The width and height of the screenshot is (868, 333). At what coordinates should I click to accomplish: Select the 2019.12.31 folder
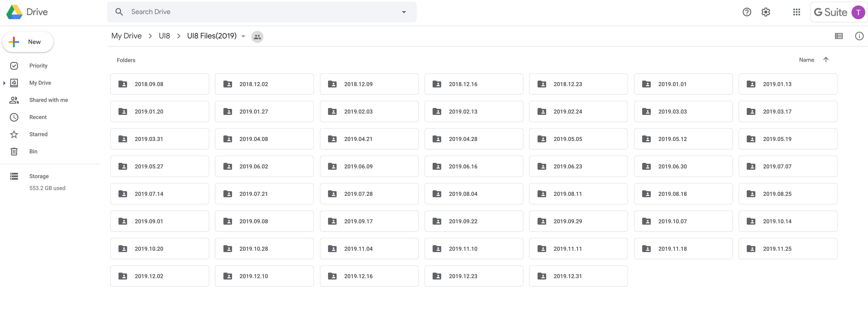[578, 276]
